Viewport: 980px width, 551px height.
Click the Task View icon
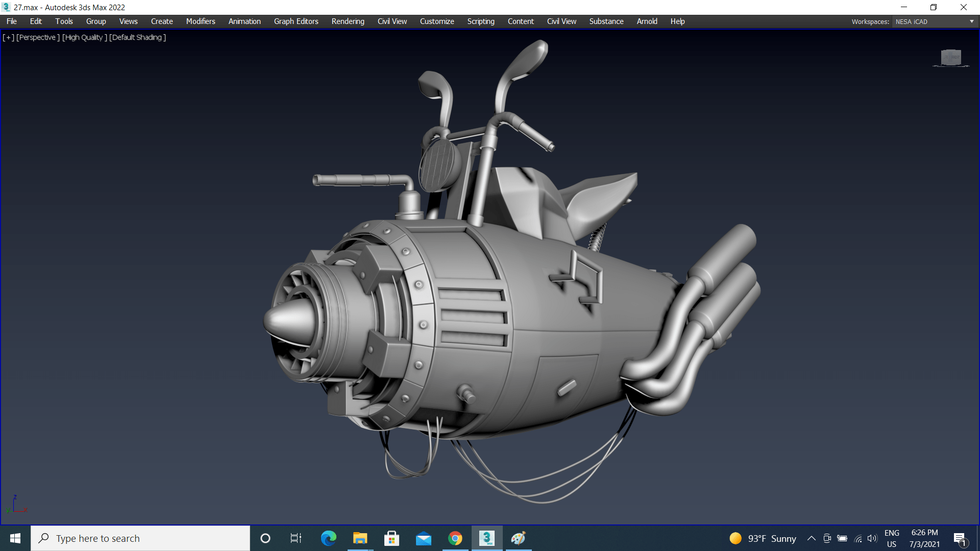[x=296, y=538]
